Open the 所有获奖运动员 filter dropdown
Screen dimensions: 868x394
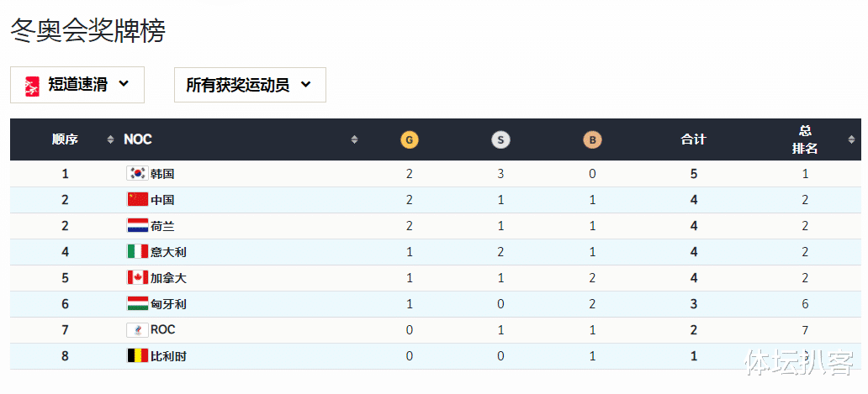pyautogui.click(x=250, y=85)
